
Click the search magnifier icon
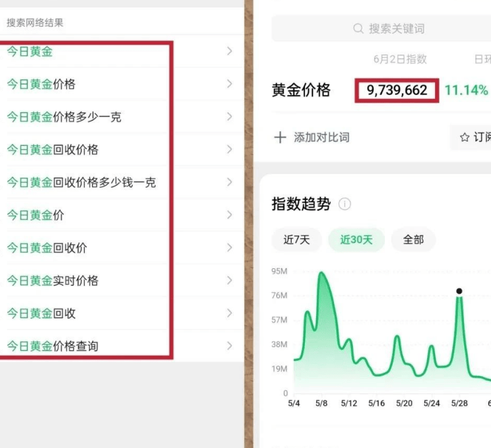pos(358,29)
